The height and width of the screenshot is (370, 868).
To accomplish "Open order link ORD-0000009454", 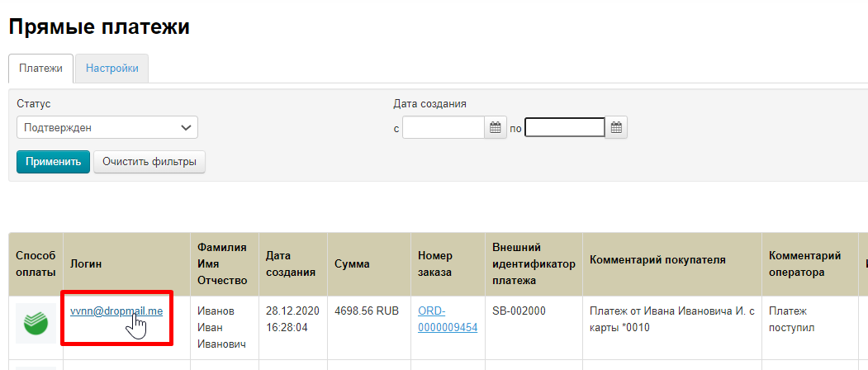I will pyautogui.click(x=448, y=320).
